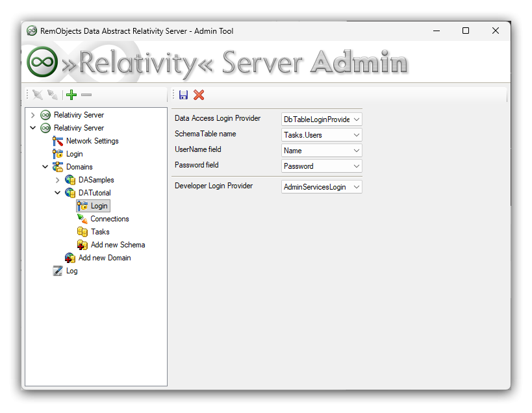This screenshot has height=413, width=532.
Task: Select the DATutorial tree item
Action: [x=95, y=193]
